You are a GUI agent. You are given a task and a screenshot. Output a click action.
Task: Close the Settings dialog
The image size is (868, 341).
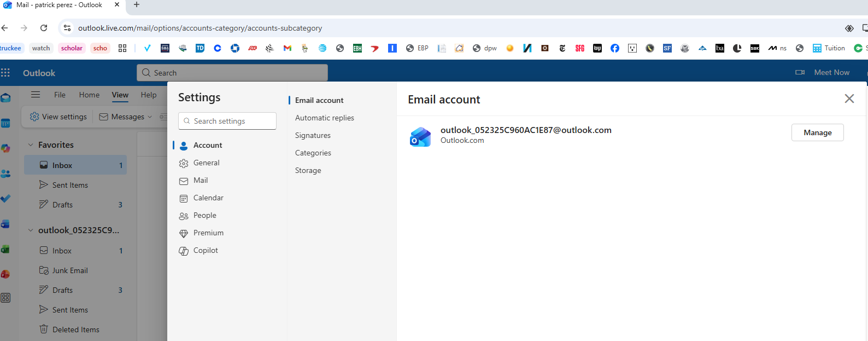click(x=849, y=99)
